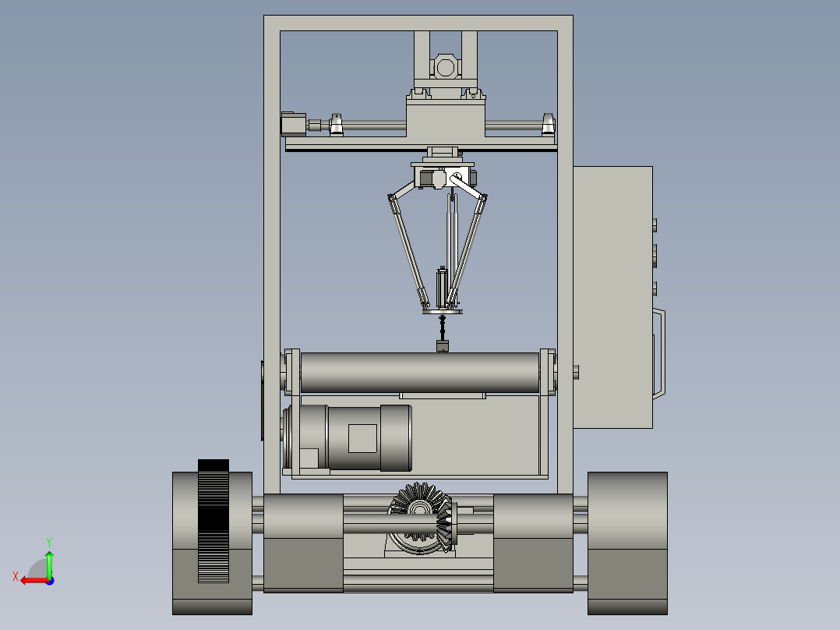
Task: Select the large horizontal roller drum
Action: click(x=420, y=373)
